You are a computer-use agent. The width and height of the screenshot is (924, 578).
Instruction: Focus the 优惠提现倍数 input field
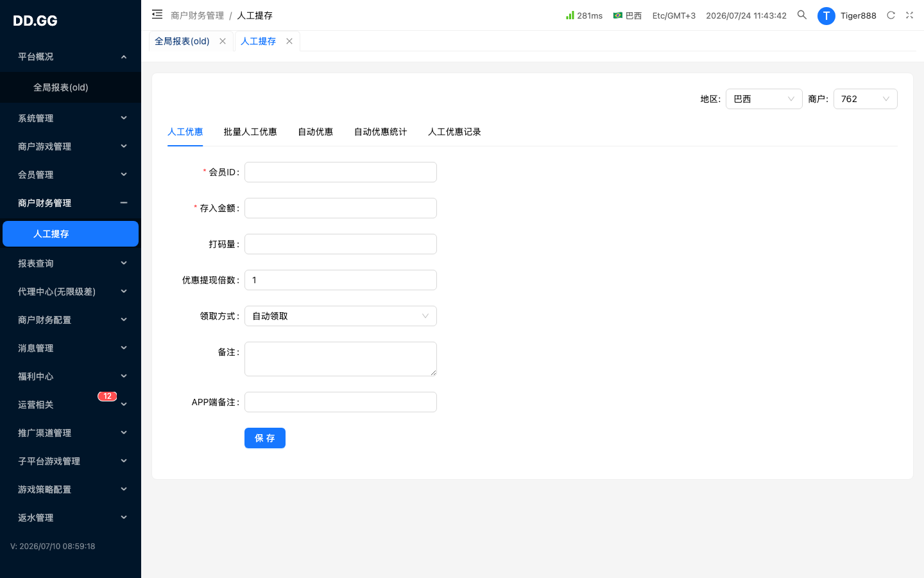pyautogui.click(x=340, y=280)
